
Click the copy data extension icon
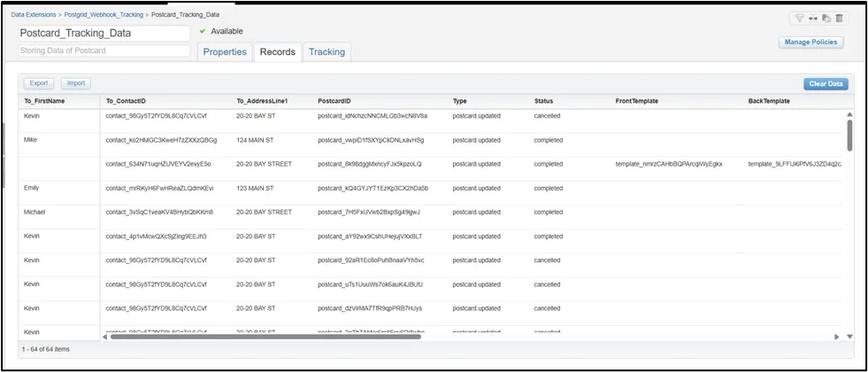[x=826, y=18]
